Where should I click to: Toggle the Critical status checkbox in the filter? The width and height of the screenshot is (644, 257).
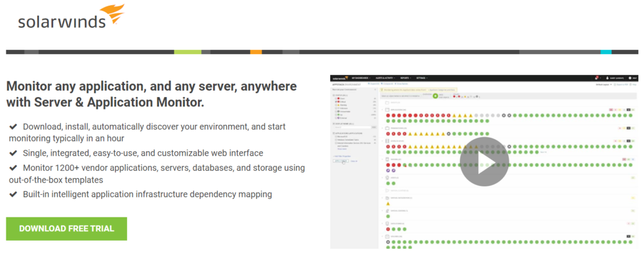coord(336,101)
